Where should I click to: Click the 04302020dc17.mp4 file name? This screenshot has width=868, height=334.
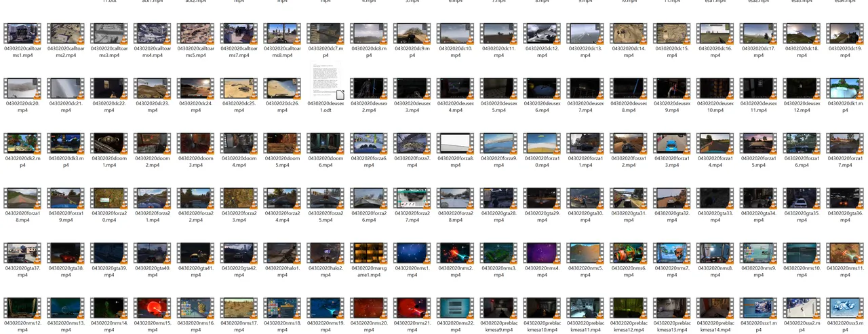click(x=759, y=52)
